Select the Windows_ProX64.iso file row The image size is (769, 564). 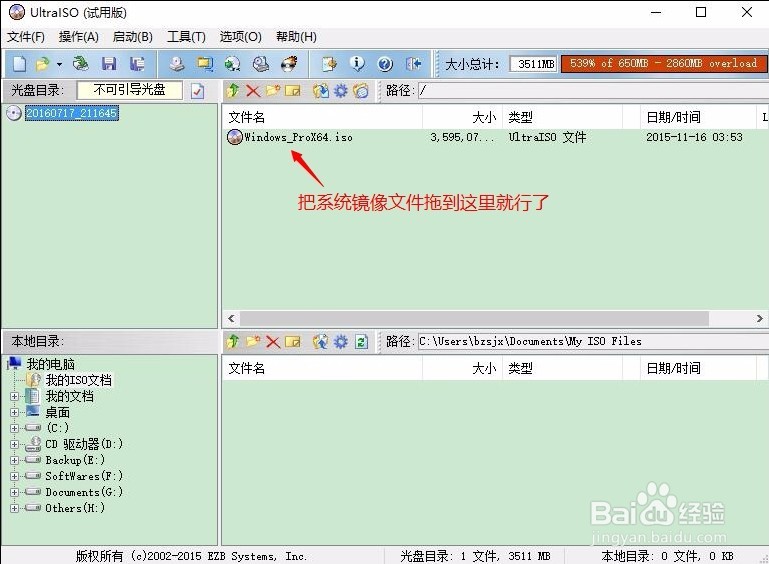pos(494,137)
